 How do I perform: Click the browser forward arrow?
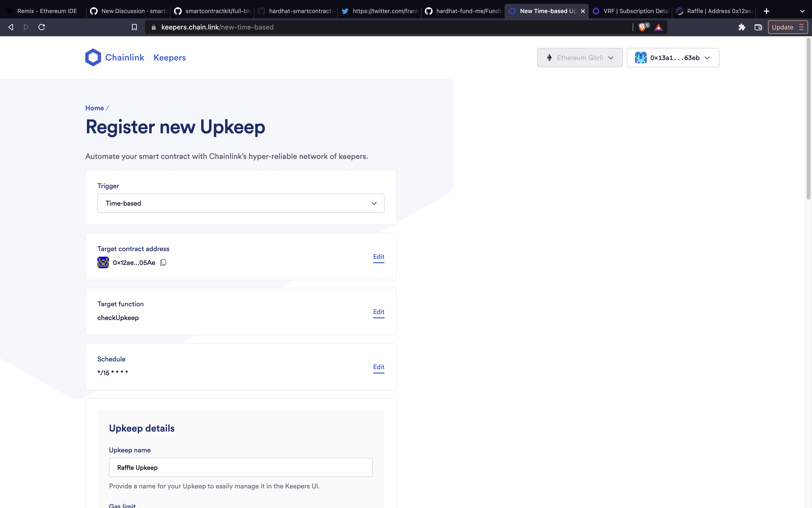coord(26,27)
